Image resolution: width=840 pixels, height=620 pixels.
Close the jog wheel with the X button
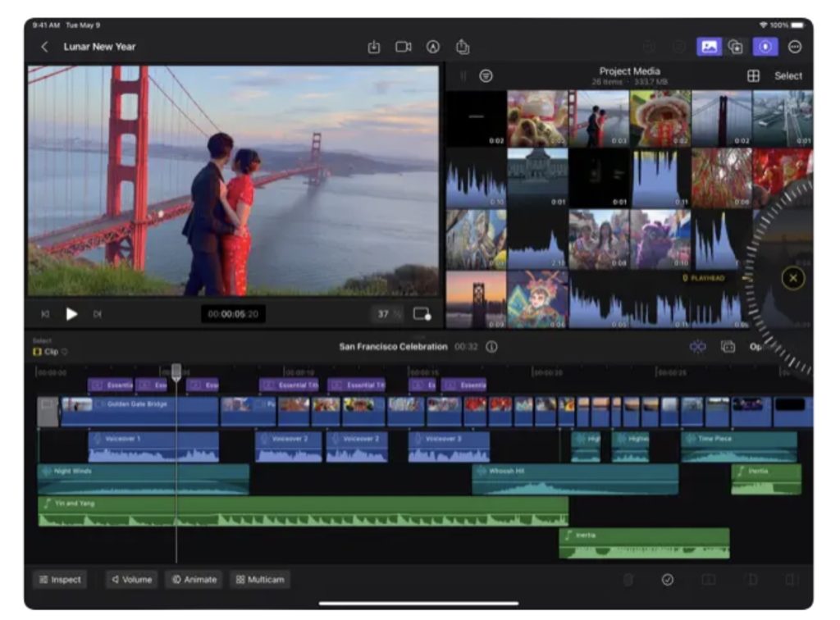tap(792, 278)
